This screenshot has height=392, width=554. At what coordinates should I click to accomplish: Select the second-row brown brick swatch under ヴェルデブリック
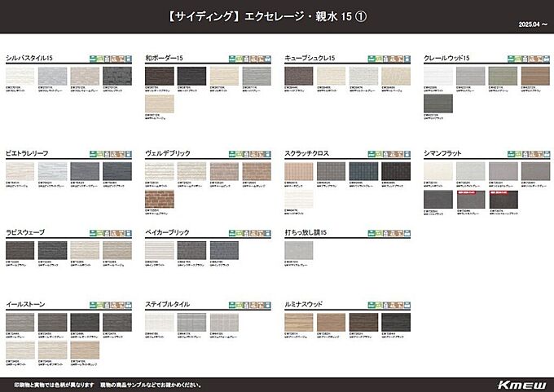pyautogui.click(x=160, y=199)
